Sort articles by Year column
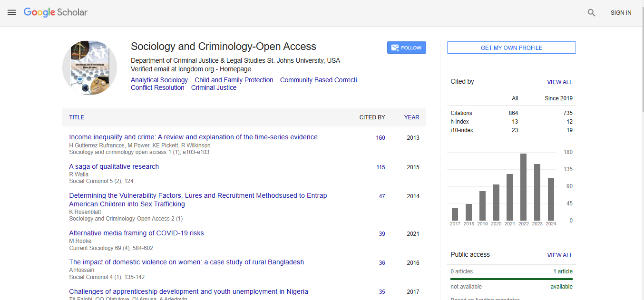This screenshot has width=644, height=300. click(x=411, y=117)
